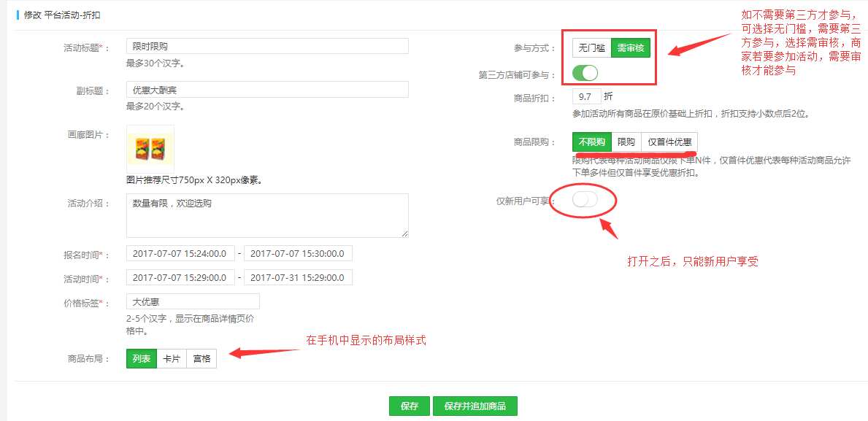The image size is (868, 421).
Task: Open the 活动时间 start date field
Action: point(180,277)
